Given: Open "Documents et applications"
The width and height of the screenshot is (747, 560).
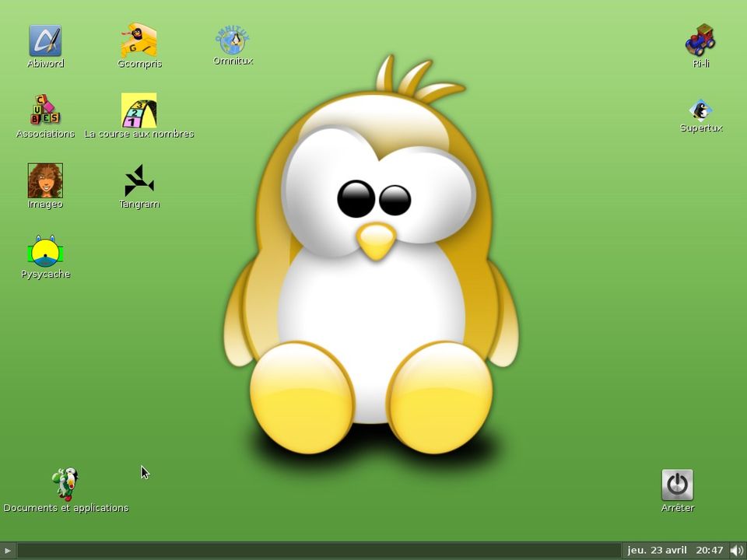Looking at the screenshot, I should (66, 507).
